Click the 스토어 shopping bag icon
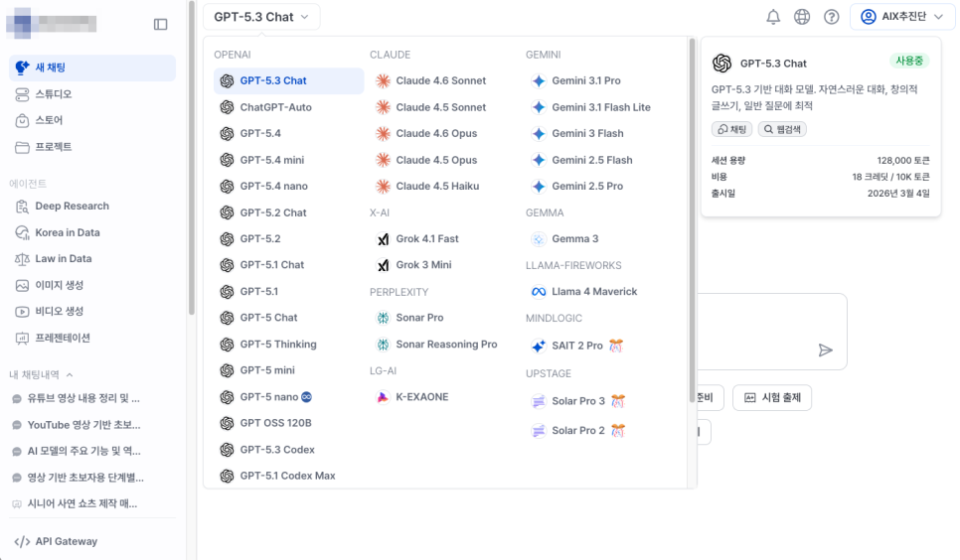Screen dimensions: 960x560 point(22,120)
